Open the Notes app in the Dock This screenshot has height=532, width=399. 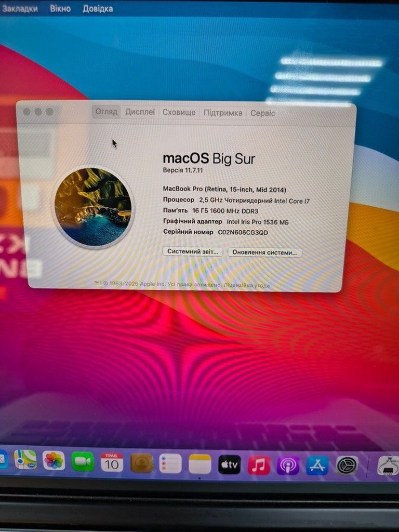200,464
